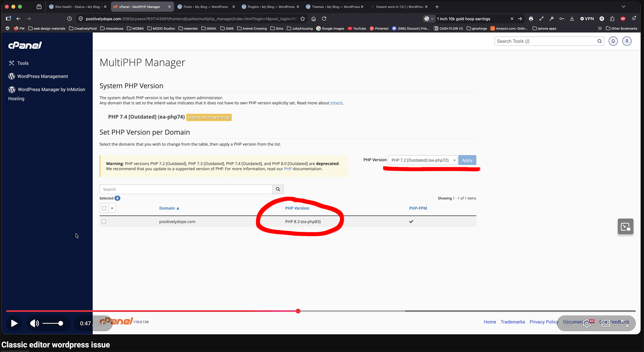Image resolution: width=644 pixels, height=352 pixels.
Task: Switch to Themes ‹ My Blog tab
Action: (334, 7)
